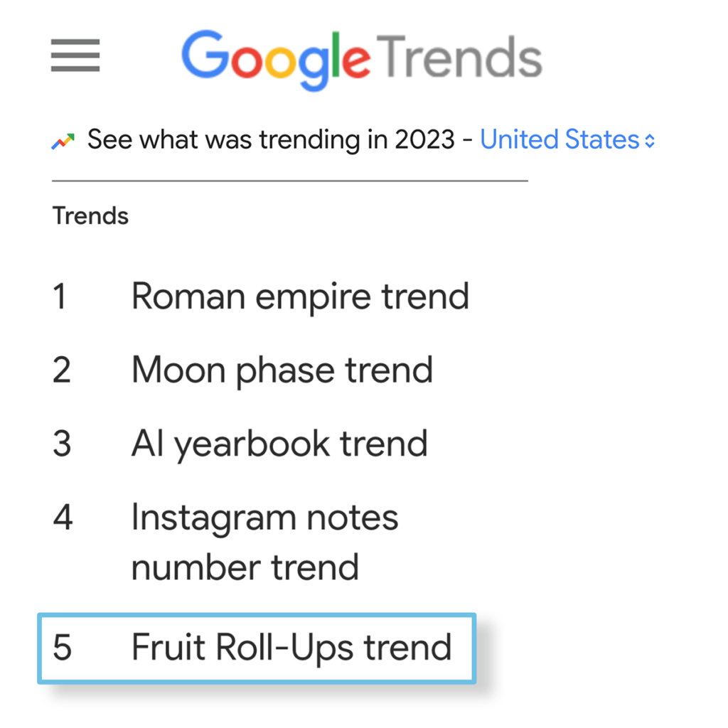
Task: Open the Moon phase trend entry
Action: (x=282, y=370)
